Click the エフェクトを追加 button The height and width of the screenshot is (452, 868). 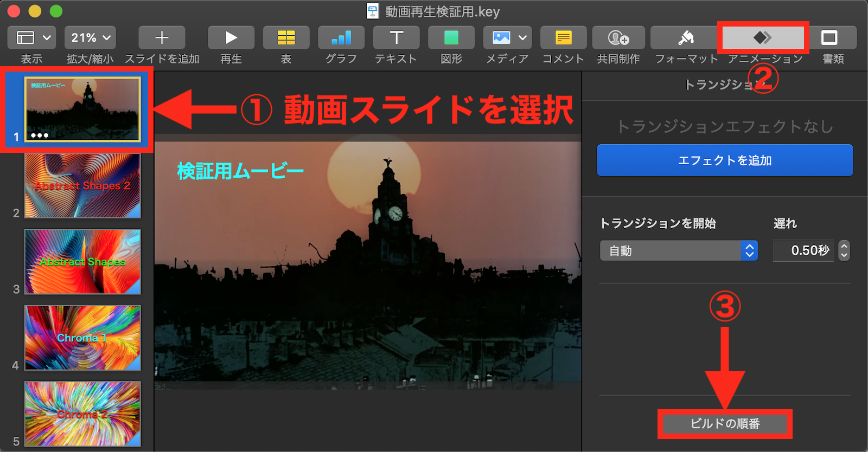(725, 160)
